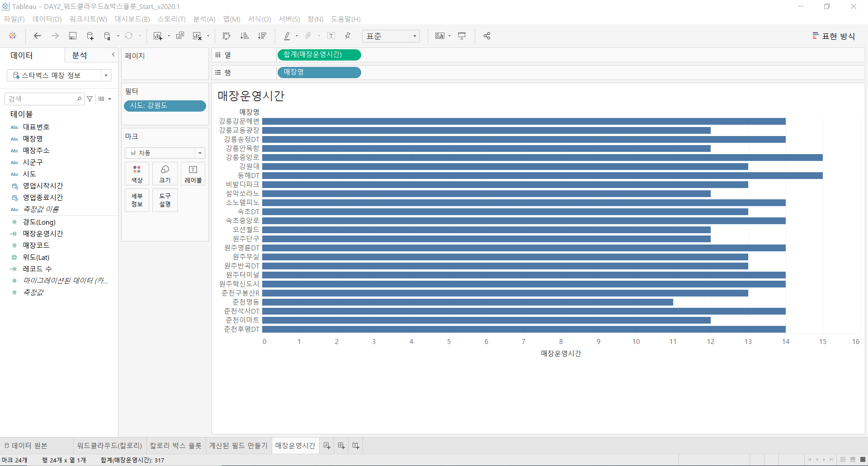Click the 동해DT bar in chart

(542, 175)
